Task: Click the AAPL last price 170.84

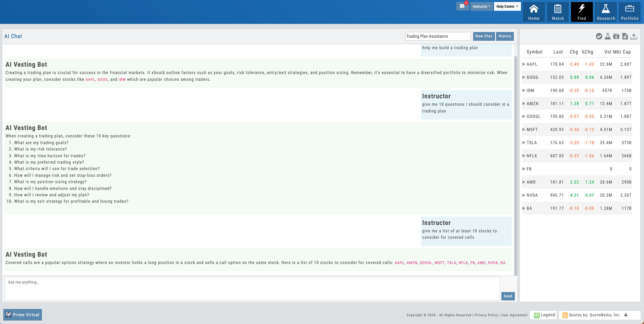Action: [x=557, y=64]
